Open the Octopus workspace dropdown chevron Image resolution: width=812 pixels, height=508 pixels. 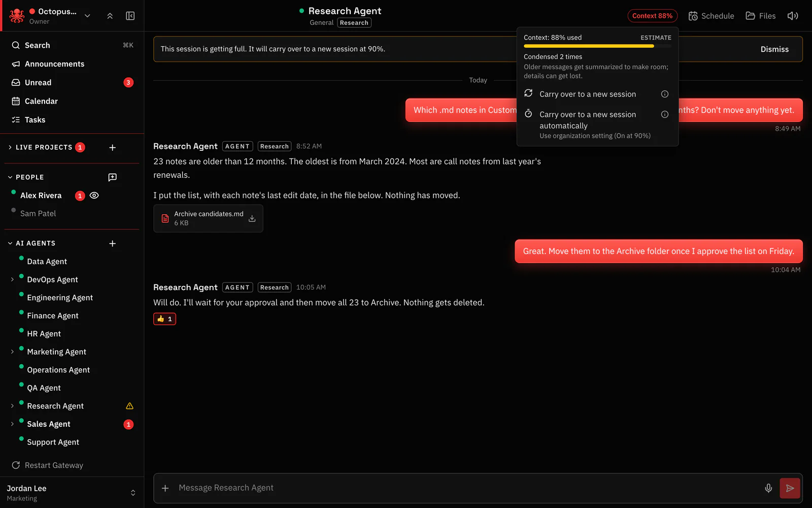point(87,16)
